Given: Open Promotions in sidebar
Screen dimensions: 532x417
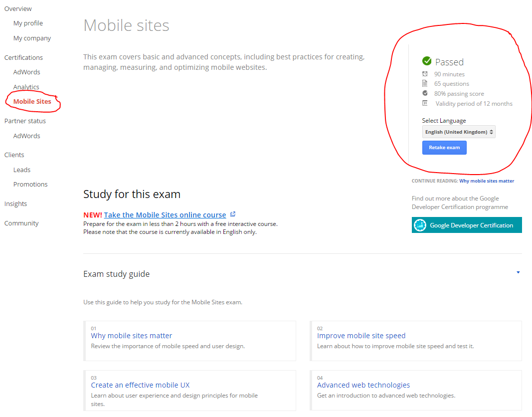Looking at the screenshot, I should tap(30, 184).
